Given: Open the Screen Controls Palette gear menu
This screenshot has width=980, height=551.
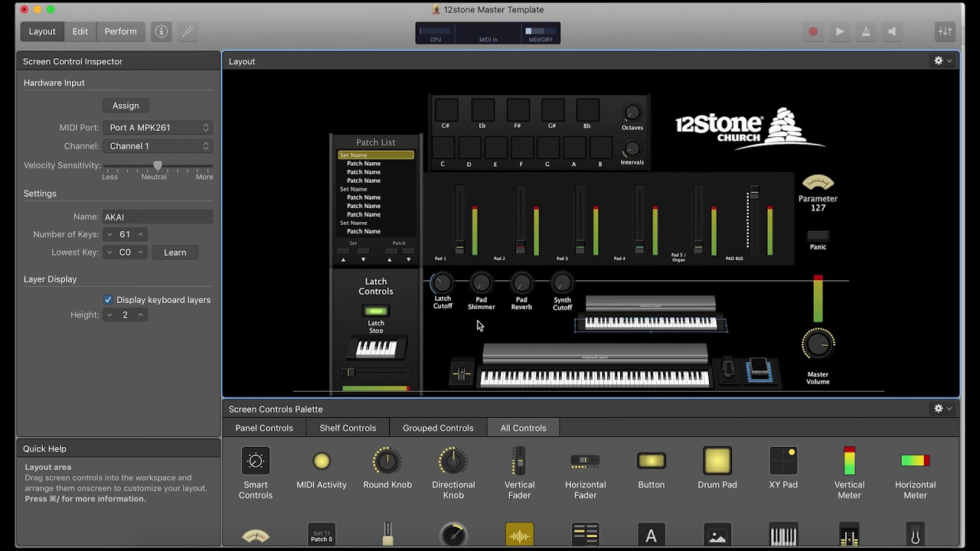Looking at the screenshot, I should 942,409.
